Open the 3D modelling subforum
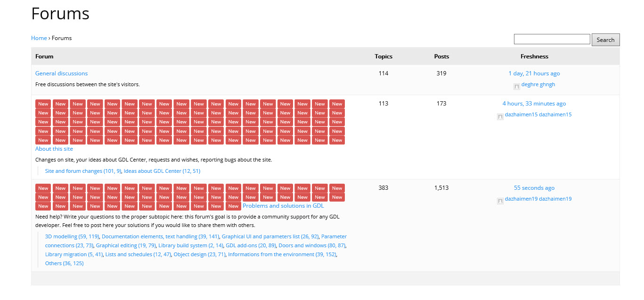 72,236
